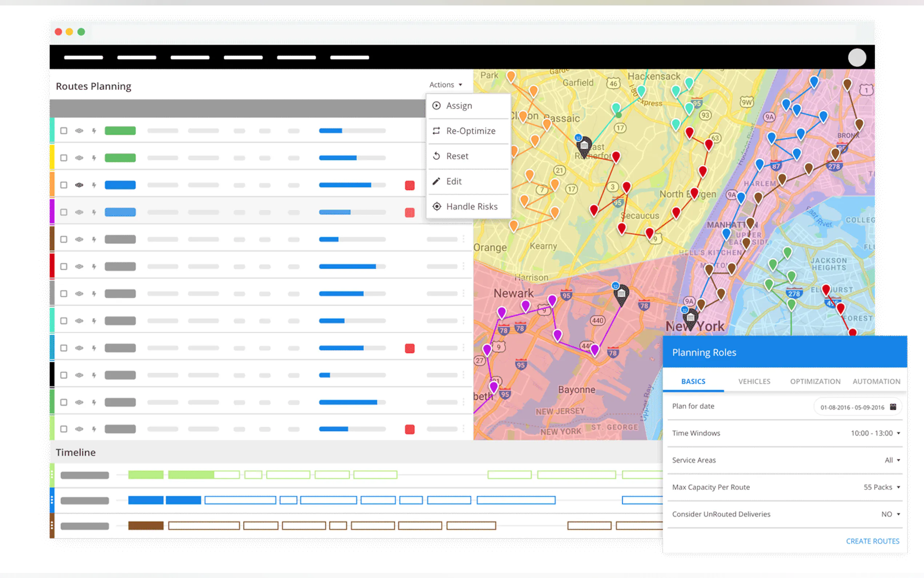Open the Max Capacity Per Route dropdown

pos(881,487)
